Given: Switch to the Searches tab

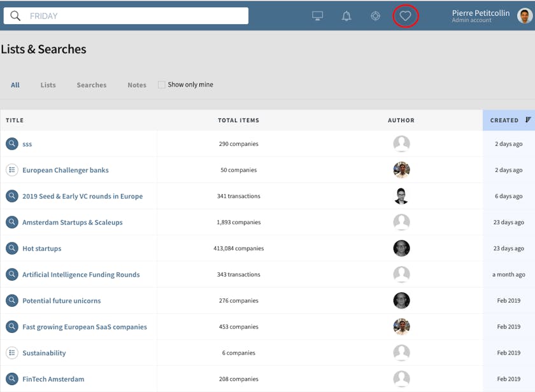Looking at the screenshot, I should (x=92, y=85).
